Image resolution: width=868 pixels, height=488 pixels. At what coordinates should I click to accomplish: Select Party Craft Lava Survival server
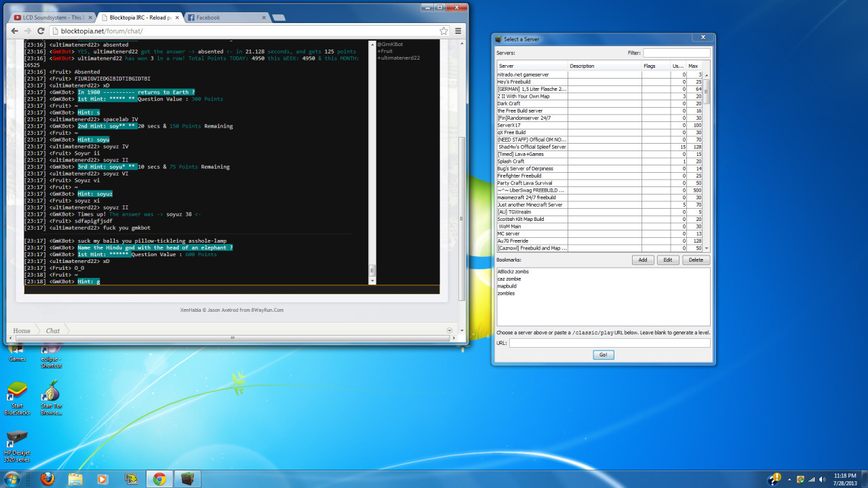pos(599,183)
